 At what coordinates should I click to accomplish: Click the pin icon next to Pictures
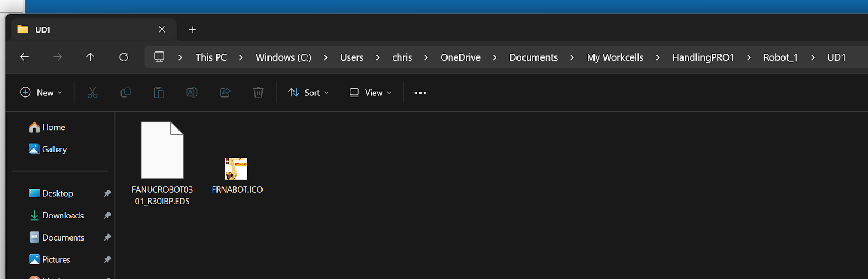point(107,260)
